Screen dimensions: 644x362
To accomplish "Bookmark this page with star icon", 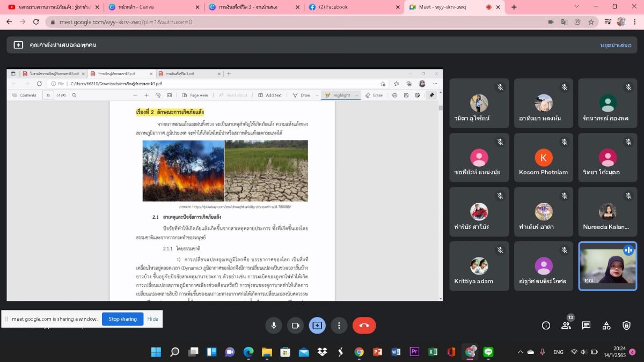I will tap(591, 22).
